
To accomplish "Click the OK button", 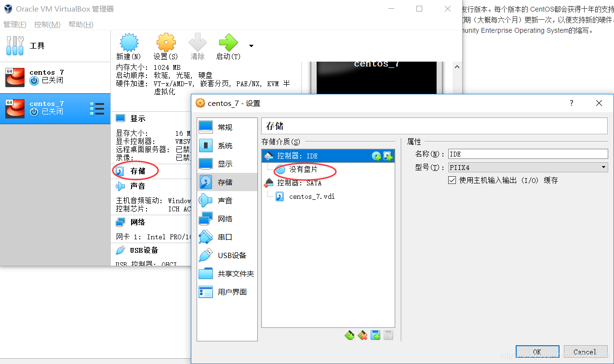I will point(537,352).
